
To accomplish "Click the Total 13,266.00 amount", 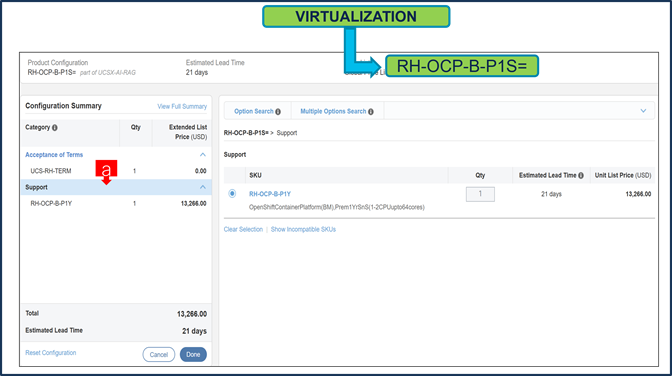I will (192, 314).
